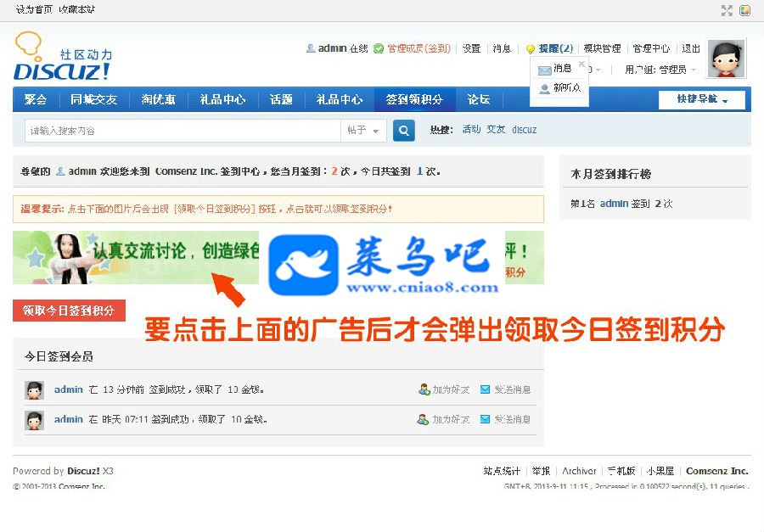Image resolution: width=764 pixels, height=532 pixels.
Task: Click the magnifier search button
Action: pyautogui.click(x=404, y=131)
